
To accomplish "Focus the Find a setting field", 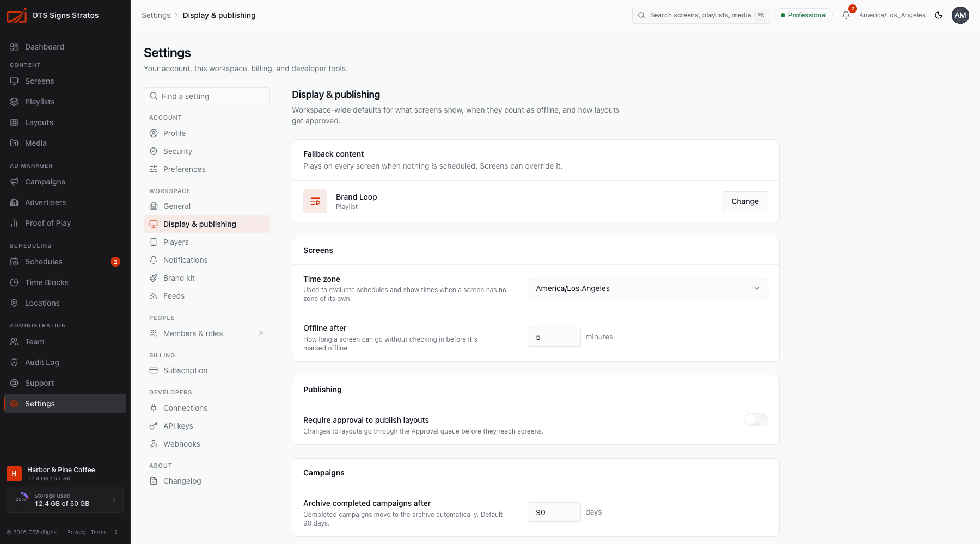I will [x=207, y=96].
